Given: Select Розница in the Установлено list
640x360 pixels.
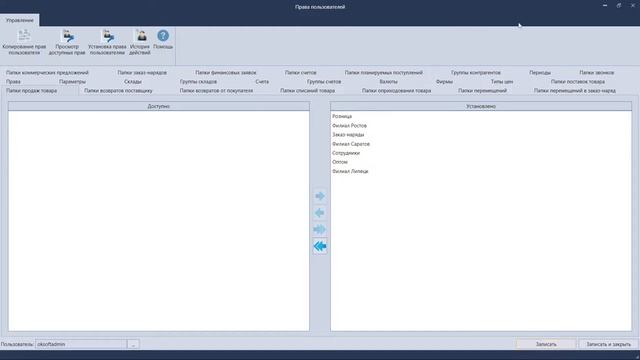Looking at the screenshot, I should coord(342,116).
